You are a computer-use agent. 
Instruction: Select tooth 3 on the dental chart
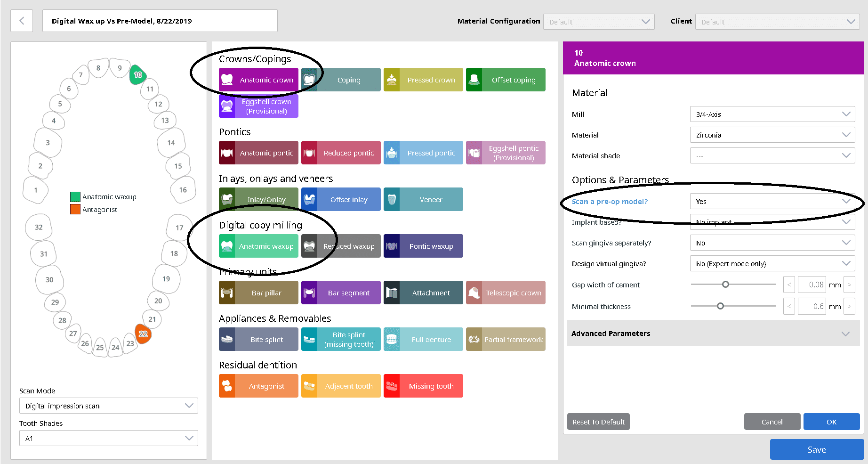point(48,142)
